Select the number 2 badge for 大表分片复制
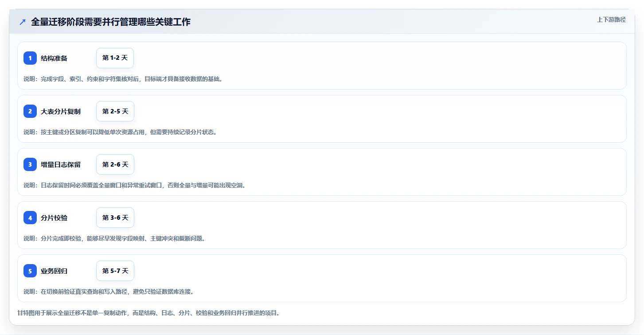Image resolution: width=644 pixels, height=335 pixels. 30,111
